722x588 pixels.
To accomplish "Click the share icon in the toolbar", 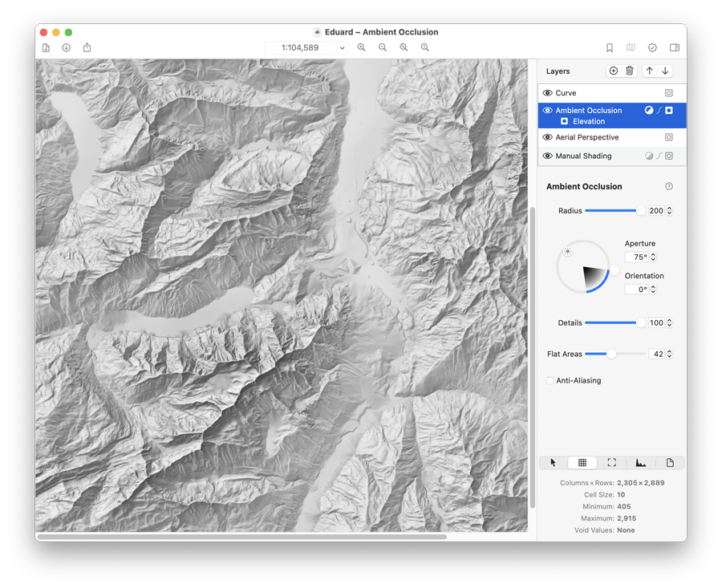I will (86, 47).
